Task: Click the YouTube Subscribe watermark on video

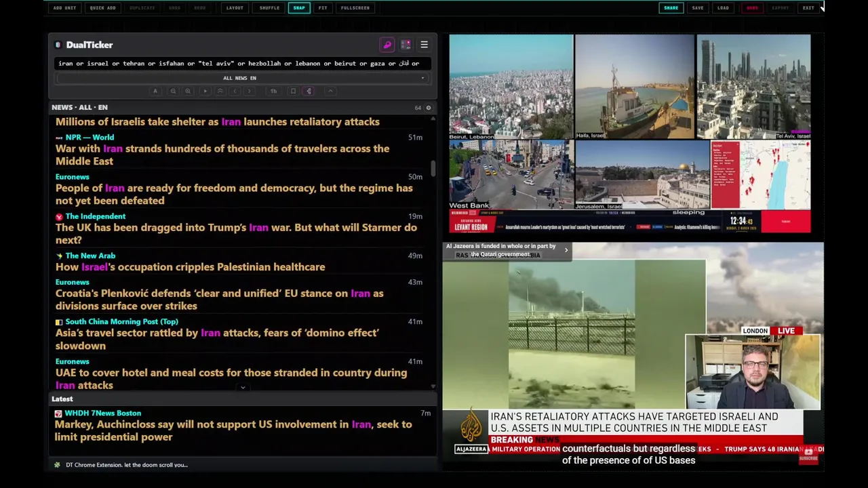Action: (808, 454)
